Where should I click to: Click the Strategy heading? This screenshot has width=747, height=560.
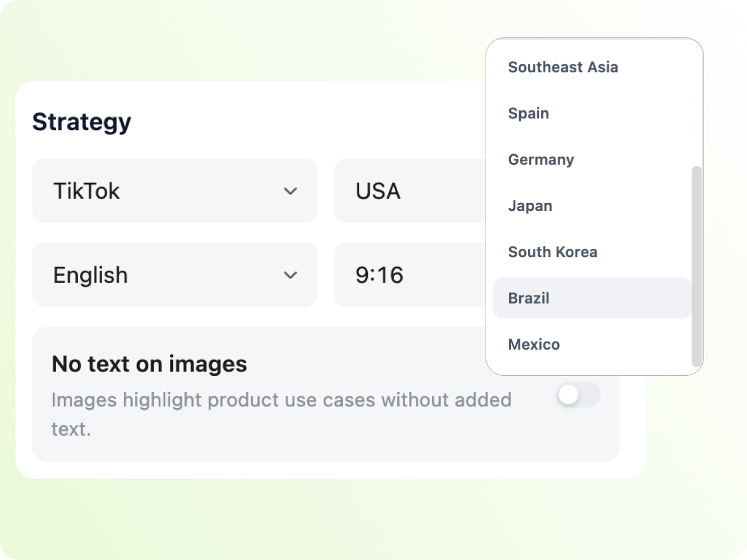tap(82, 122)
